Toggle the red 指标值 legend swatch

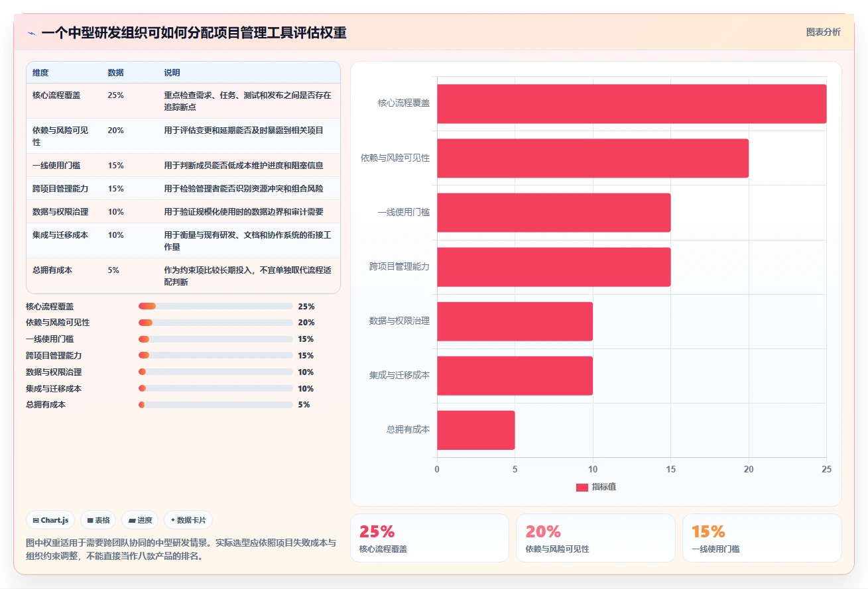pos(582,487)
